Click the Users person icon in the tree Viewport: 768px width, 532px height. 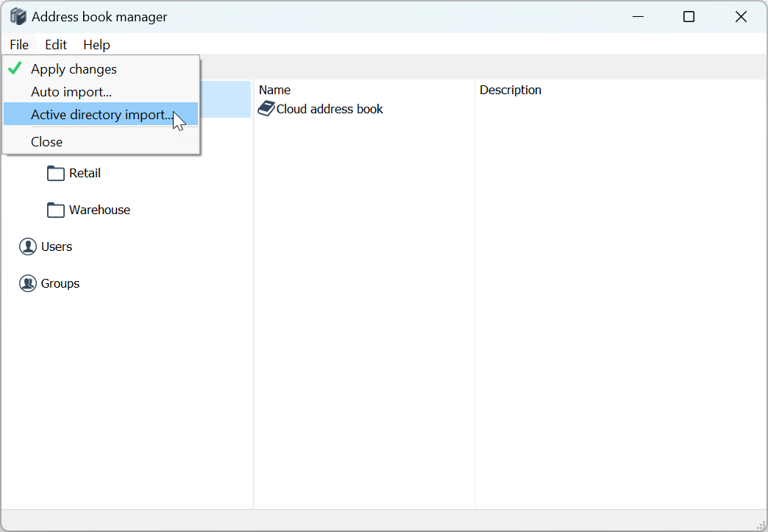click(28, 247)
